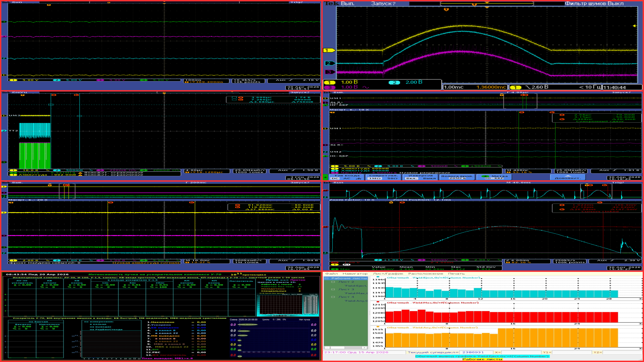
Task: Click TT2 channel 2 marker on left scope
Action: coord(4,131)
